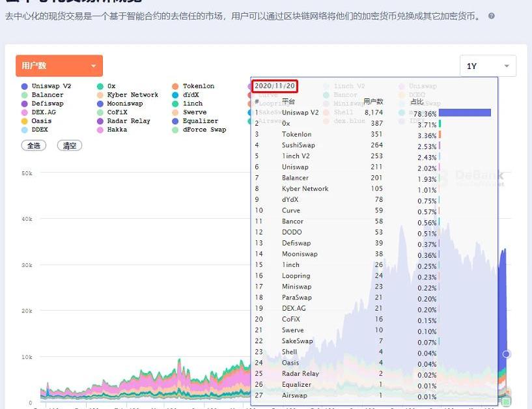Image resolution: width=532 pixels, height=409 pixels.
Task: Click the 用户数 column header in tooltip
Action: [x=373, y=101]
